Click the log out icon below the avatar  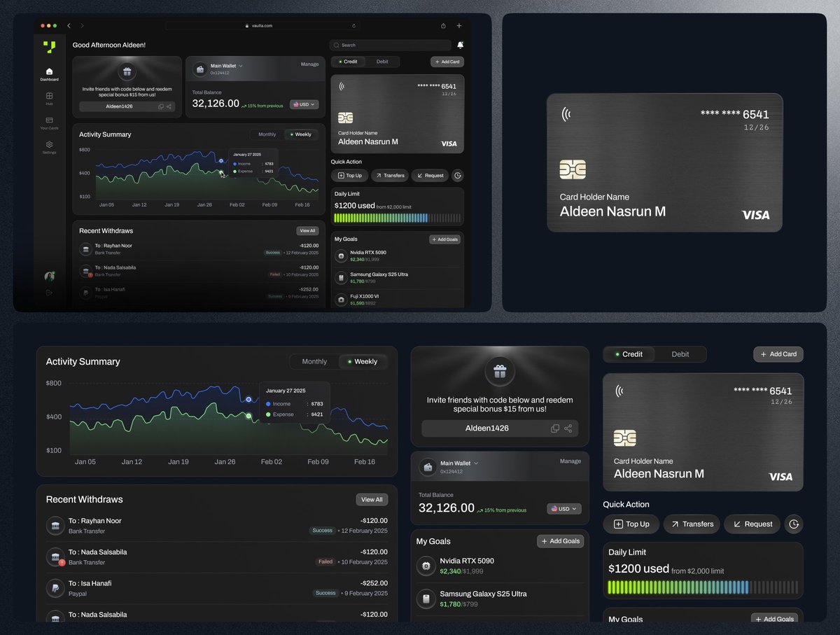pyautogui.click(x=49, y=293)
